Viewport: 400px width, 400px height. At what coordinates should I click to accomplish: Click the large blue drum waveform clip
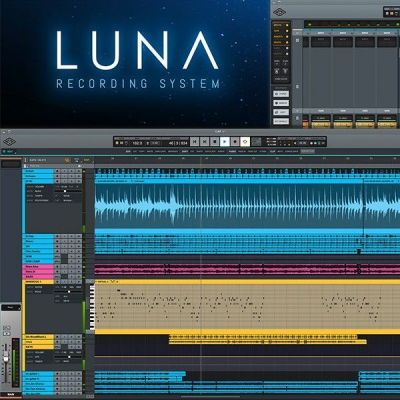pyautogui.click(x=229, y=206)
